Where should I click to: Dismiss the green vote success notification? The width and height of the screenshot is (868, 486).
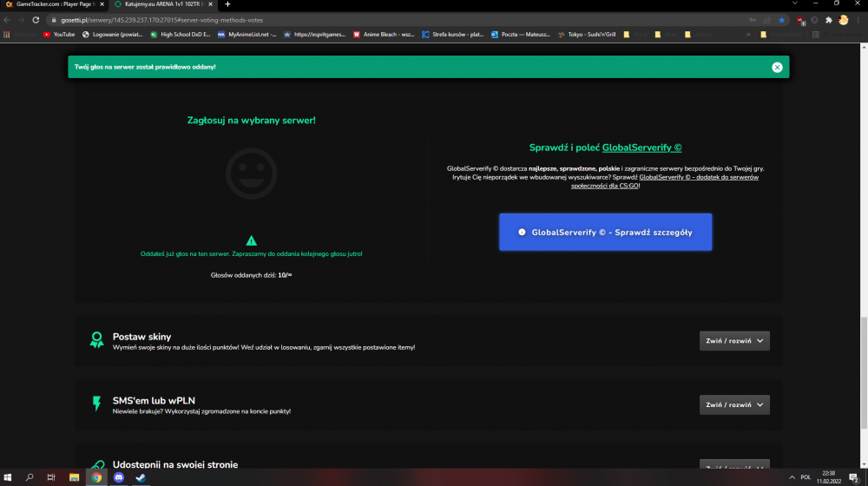pos(777,67)
